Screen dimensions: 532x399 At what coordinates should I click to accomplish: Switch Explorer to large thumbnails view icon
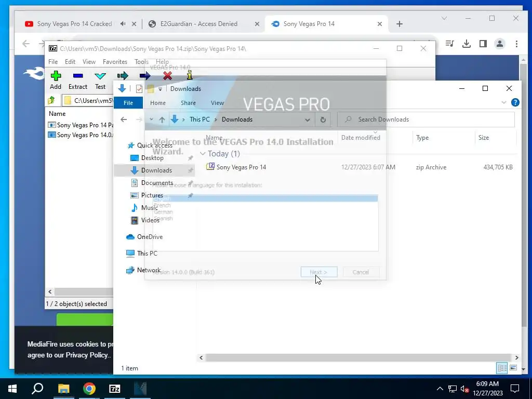[x=513, y=368]
